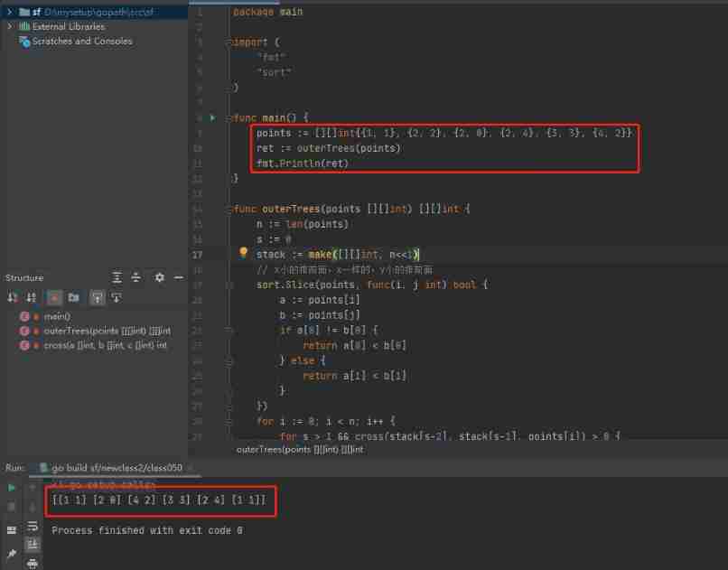
Task: Expand the sf project folder
Action: tap(9, 12)
